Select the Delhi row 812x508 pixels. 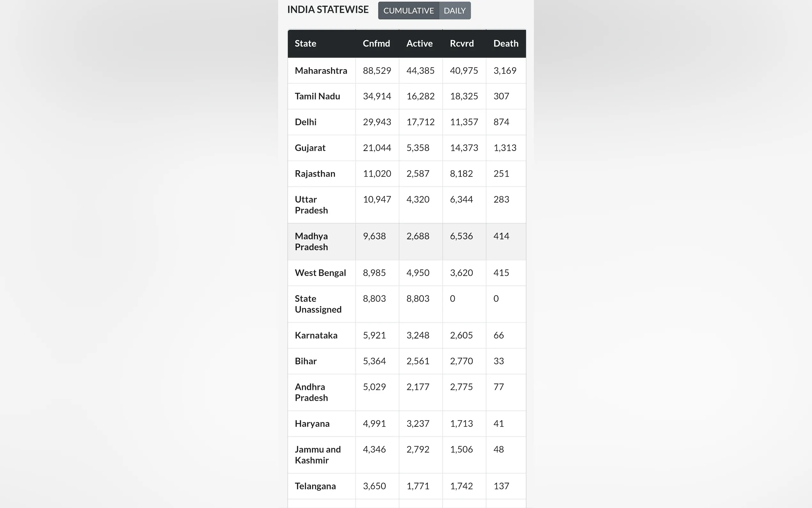tap(306, 122)
